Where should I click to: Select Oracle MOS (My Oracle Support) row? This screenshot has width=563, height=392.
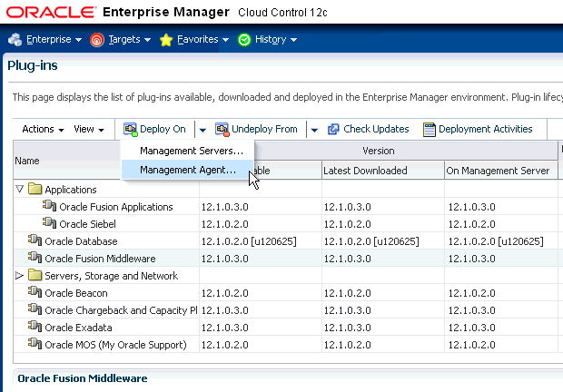point(285,345)
